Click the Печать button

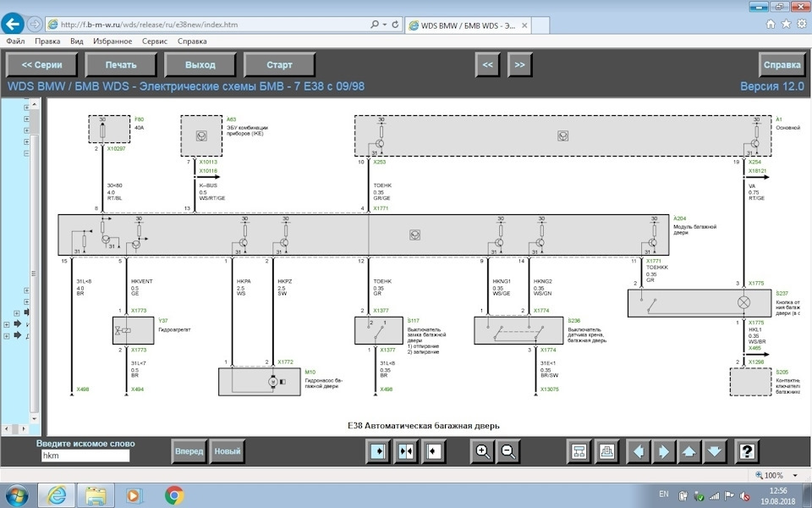coord(121,65)
